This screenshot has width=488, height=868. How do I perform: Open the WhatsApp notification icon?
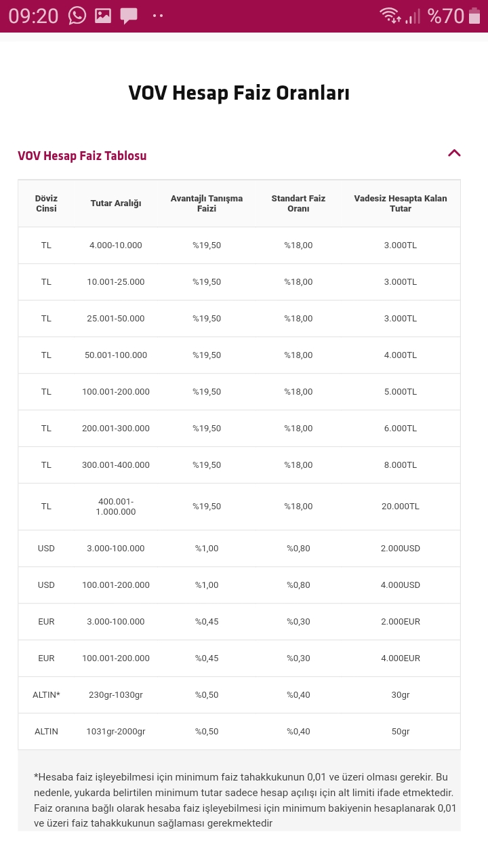pyautogui.click(x=78, y=16)
